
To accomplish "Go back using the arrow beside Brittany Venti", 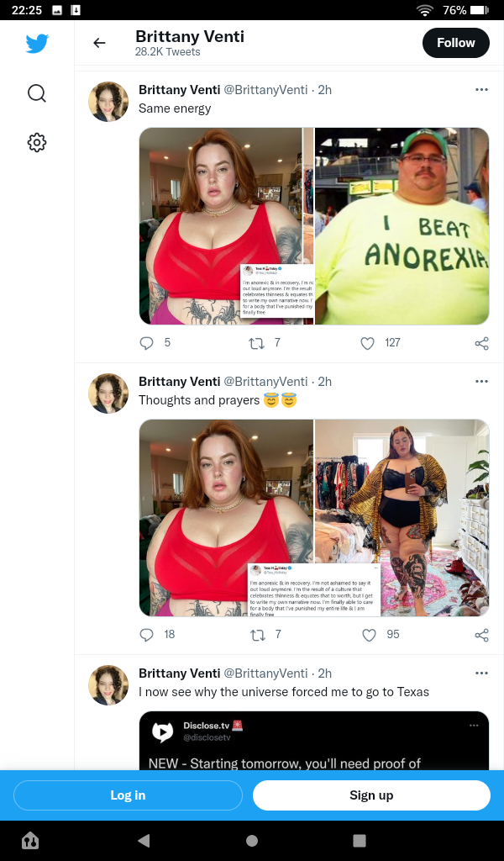I will [x=99, y=43].
